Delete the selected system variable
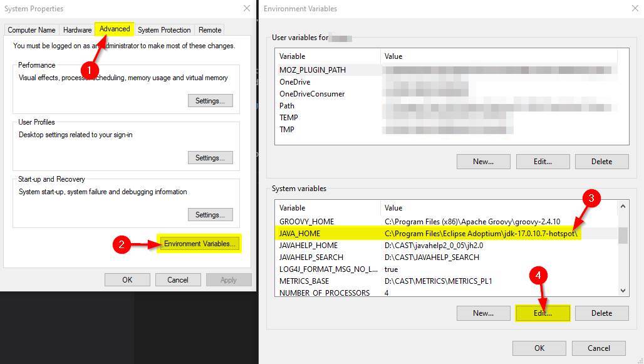 pyautogui.click(x=601, y=313)
